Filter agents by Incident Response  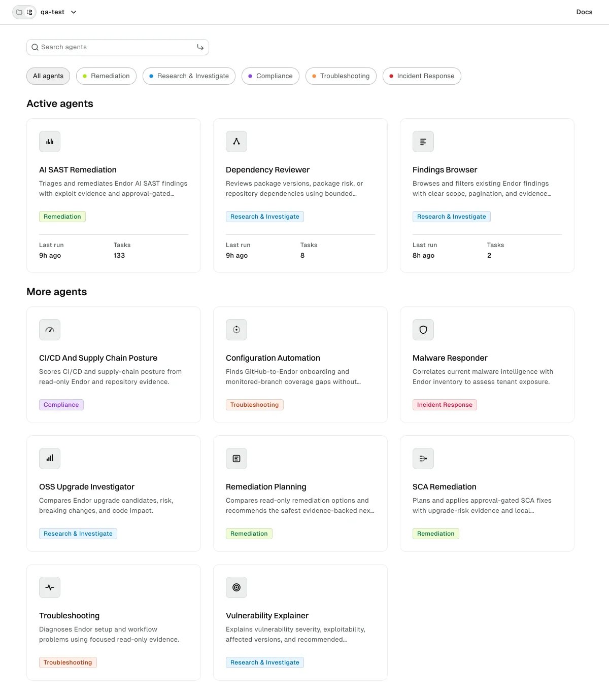click(422, 76)
